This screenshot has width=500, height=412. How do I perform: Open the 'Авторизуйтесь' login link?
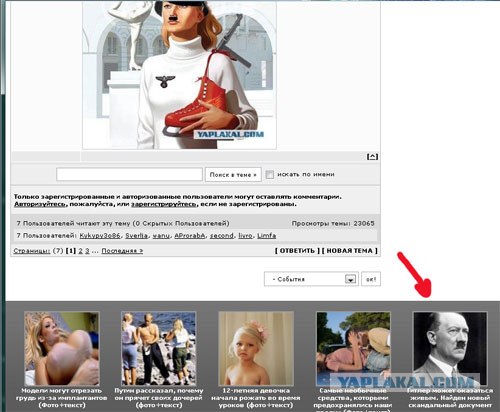[x=40, y=204]
